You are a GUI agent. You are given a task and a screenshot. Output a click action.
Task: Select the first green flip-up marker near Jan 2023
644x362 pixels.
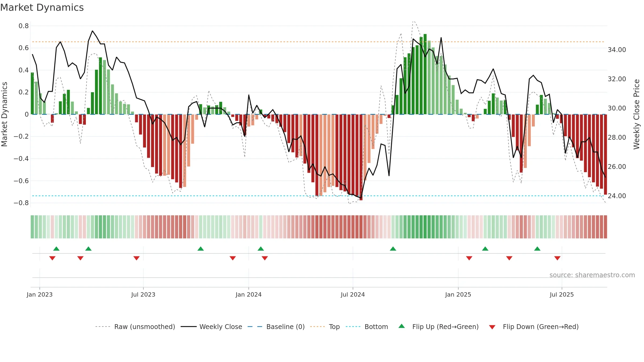pos(56,249)
